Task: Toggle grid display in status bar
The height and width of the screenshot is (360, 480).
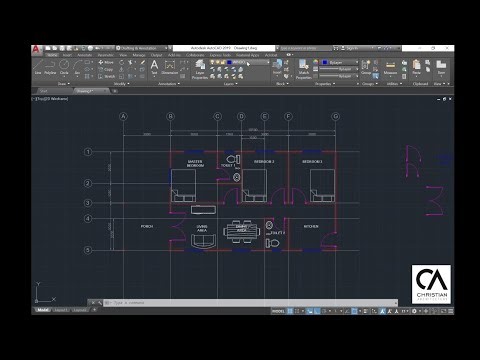Action: click(x=290, y=311)
